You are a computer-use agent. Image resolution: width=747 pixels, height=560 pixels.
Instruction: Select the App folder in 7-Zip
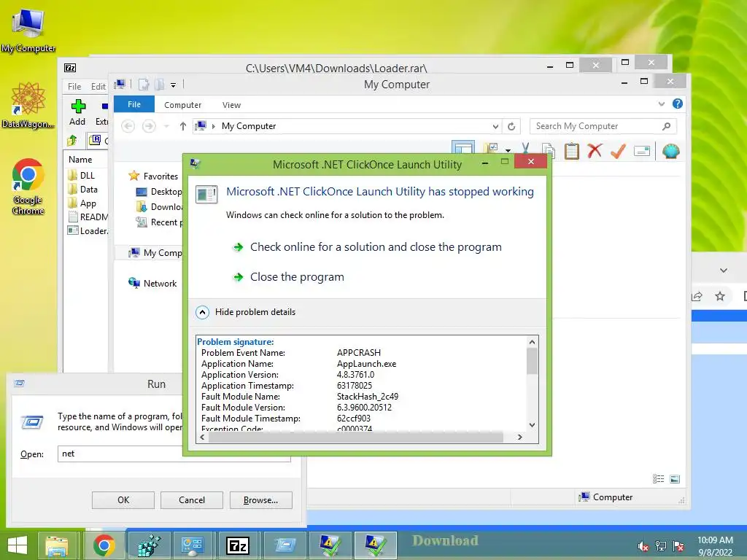click(82, 203)
